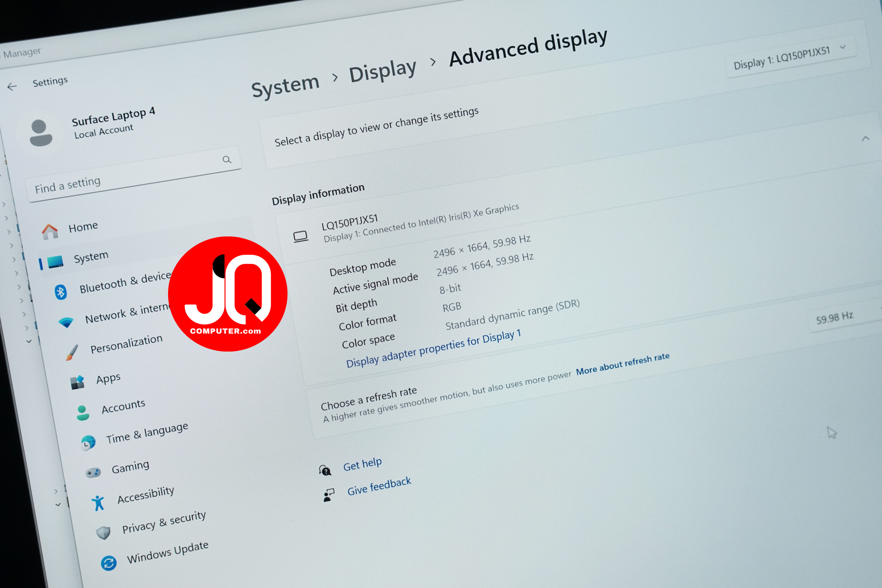Open Display adapter properties for Display 1
Screen dimensions: 882x588
click(x=434, y=348)
